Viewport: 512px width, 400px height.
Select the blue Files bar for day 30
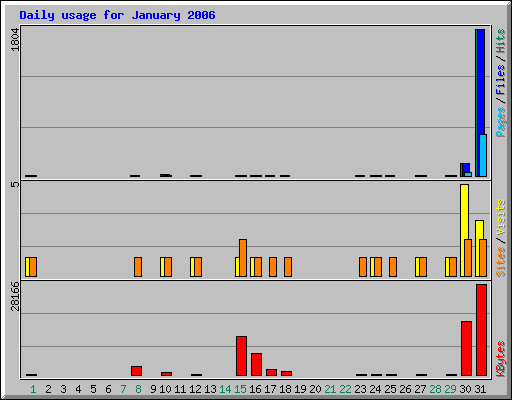tap(466, 168)
